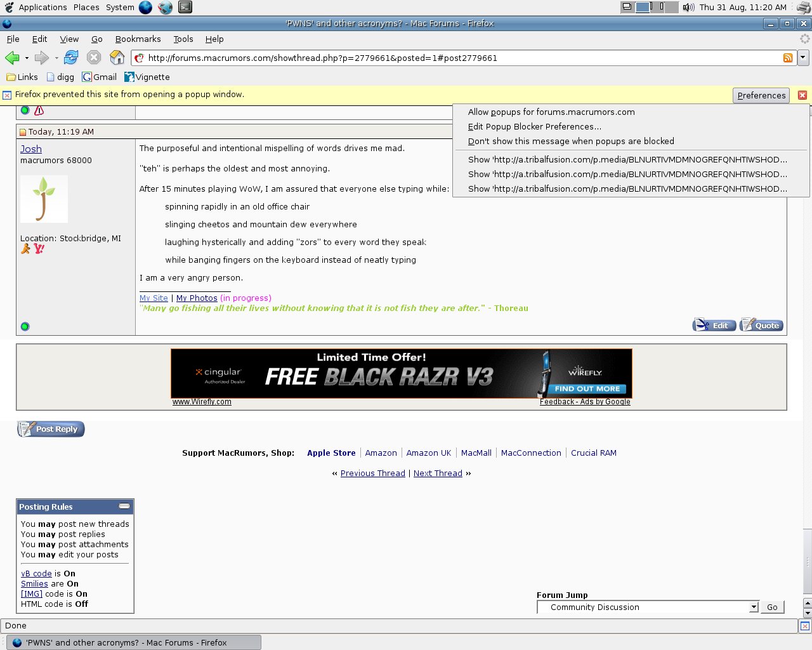Open the digg bookmark
This screenshot has width=812, height=650.
[60, 77]
